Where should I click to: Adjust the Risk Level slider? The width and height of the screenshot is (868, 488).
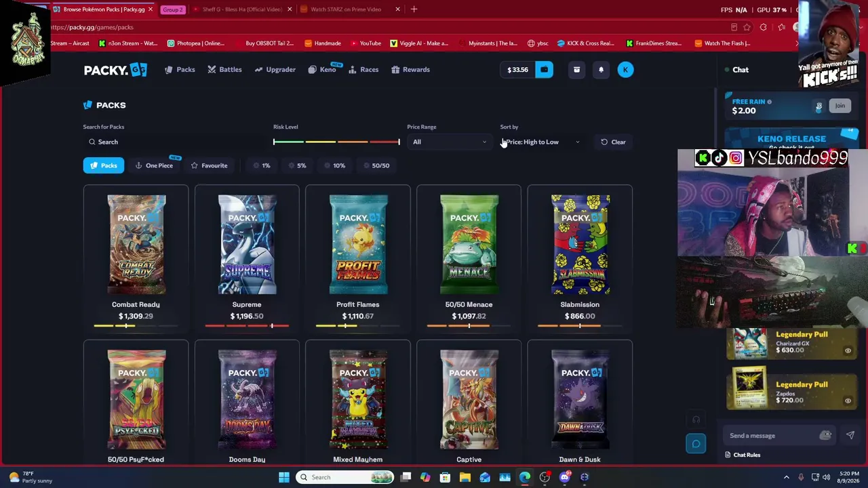(336, 142)
